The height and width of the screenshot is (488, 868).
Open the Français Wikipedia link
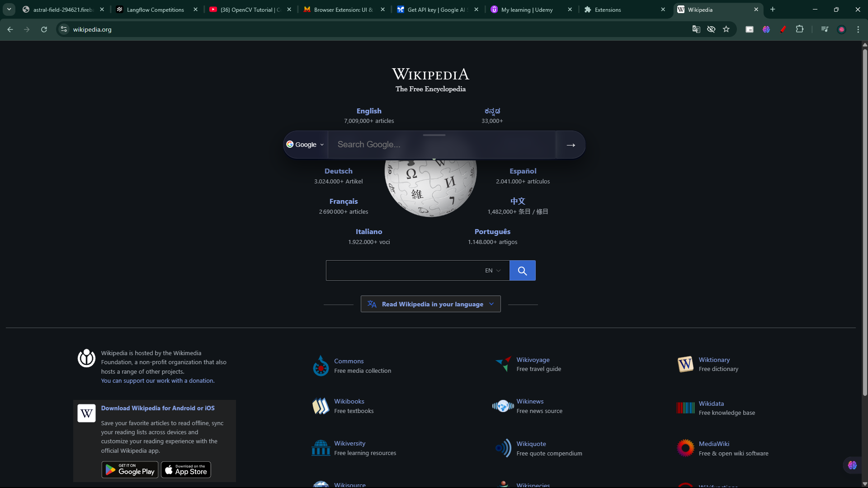point(344,202)
